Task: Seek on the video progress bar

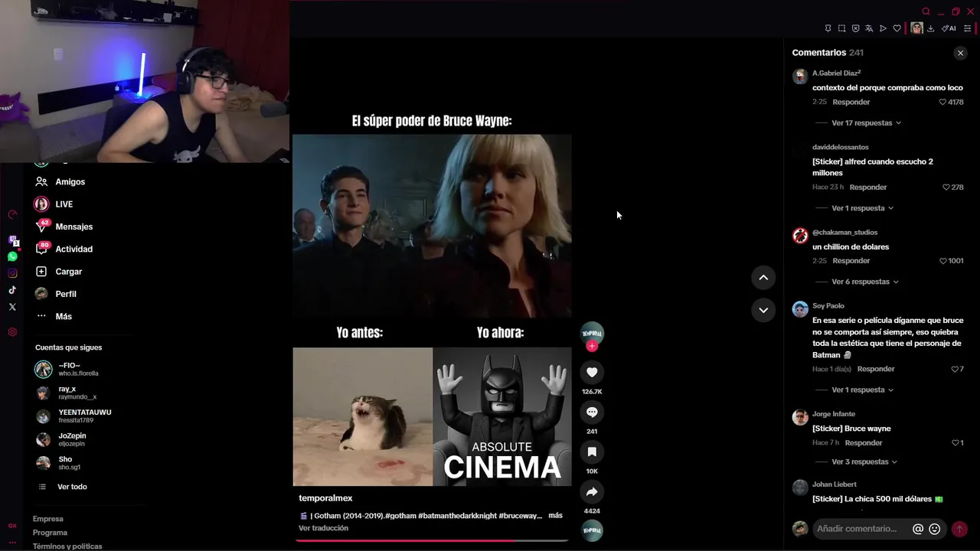Action: [x=432, y=540]
